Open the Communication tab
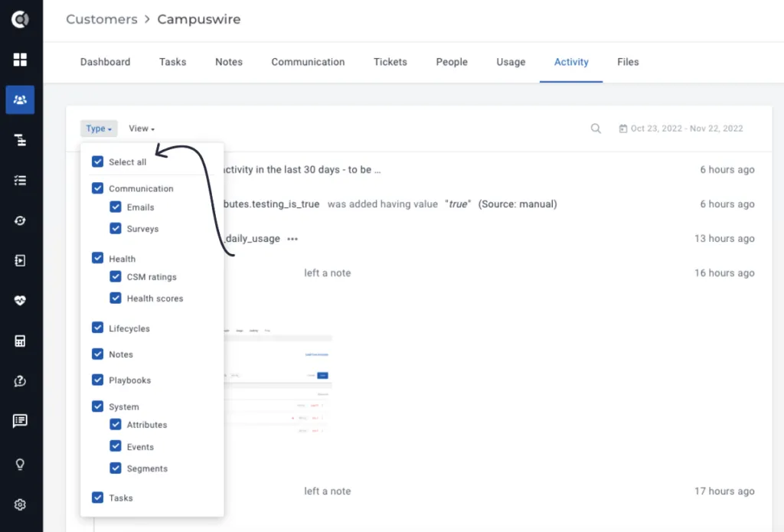Image resolution: width=784 pixels, height=532 pixels. point(308,62)
